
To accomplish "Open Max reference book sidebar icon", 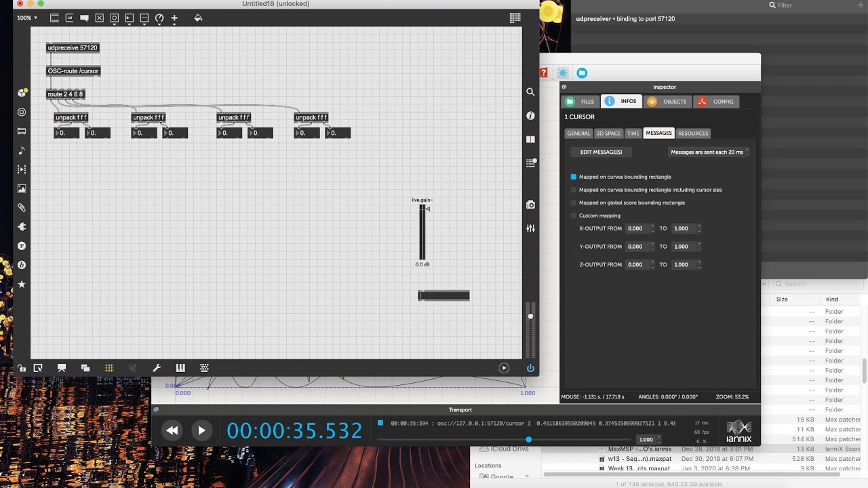I will click(530, 139).
